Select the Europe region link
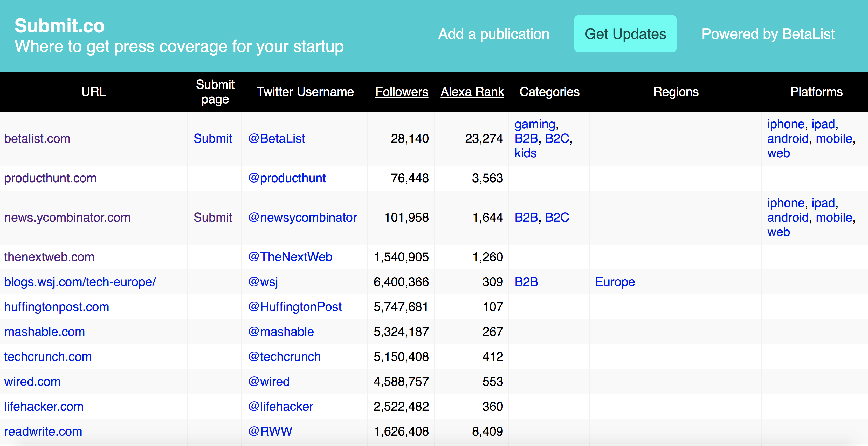The width and height of the screenshot is (868, 446). click(615, 282)
